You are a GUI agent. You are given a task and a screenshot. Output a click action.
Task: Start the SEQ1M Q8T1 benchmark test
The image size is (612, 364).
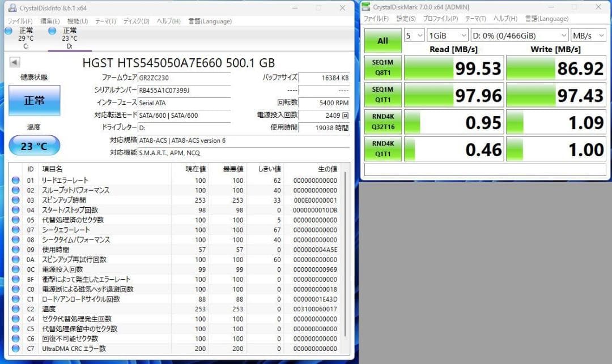pyautogui.click(x=383, y=67)
